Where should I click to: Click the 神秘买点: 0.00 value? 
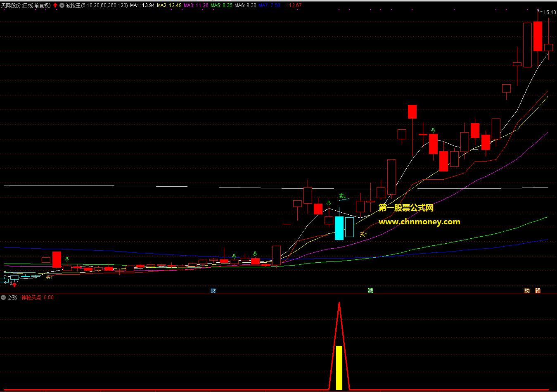coord(38,297)
